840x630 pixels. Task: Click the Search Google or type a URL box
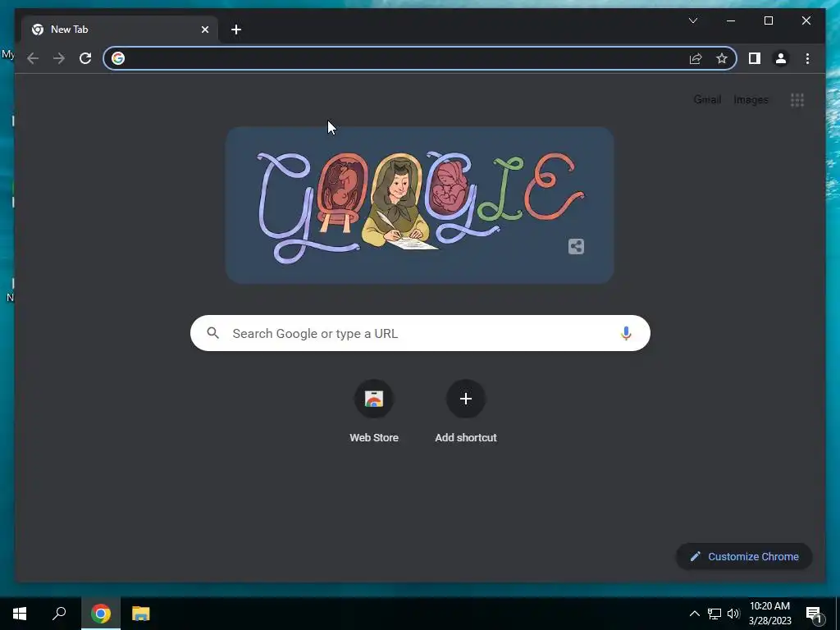(x=420, y=333)
